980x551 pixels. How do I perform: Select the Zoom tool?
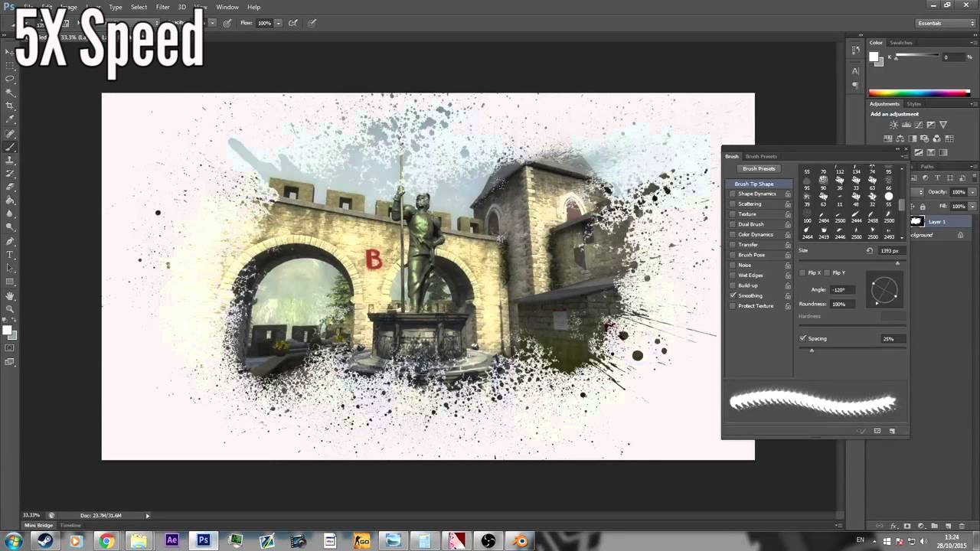click(x=10, y=308)
